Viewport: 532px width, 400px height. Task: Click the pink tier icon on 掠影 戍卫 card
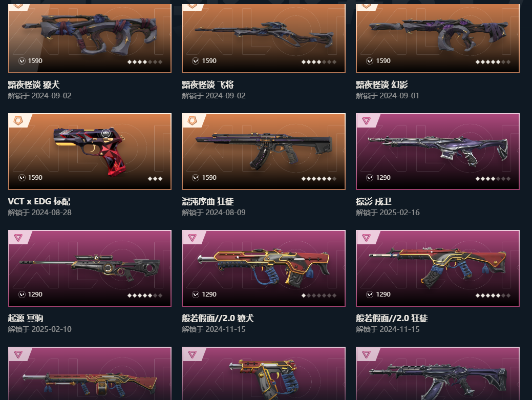point(366,121)
